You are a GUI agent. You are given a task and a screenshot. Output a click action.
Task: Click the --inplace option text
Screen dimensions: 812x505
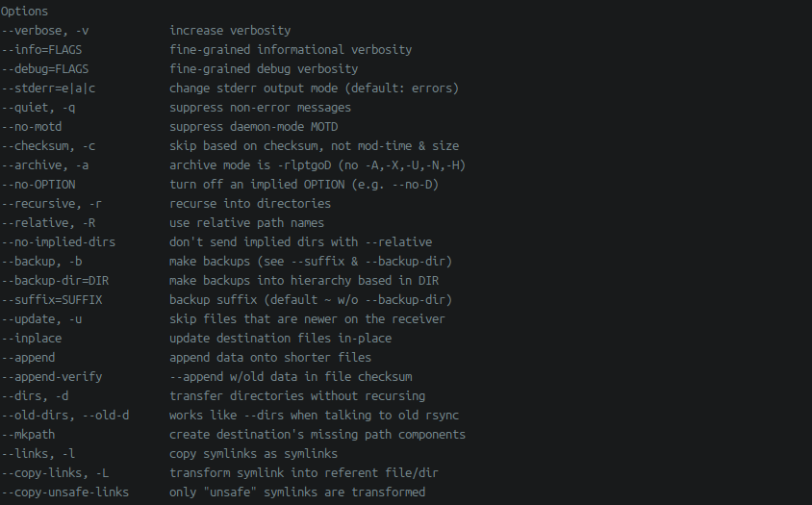(32, 339)
